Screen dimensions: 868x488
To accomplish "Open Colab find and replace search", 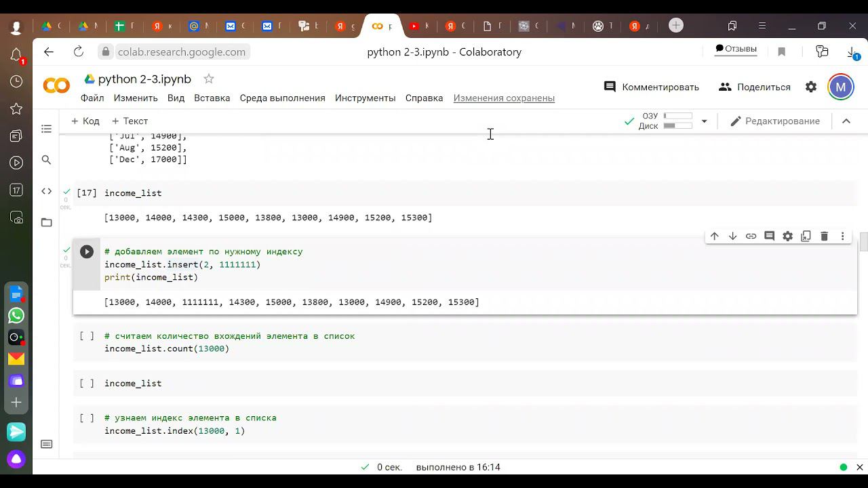I will pyautogui.click(x=46, y=160).
